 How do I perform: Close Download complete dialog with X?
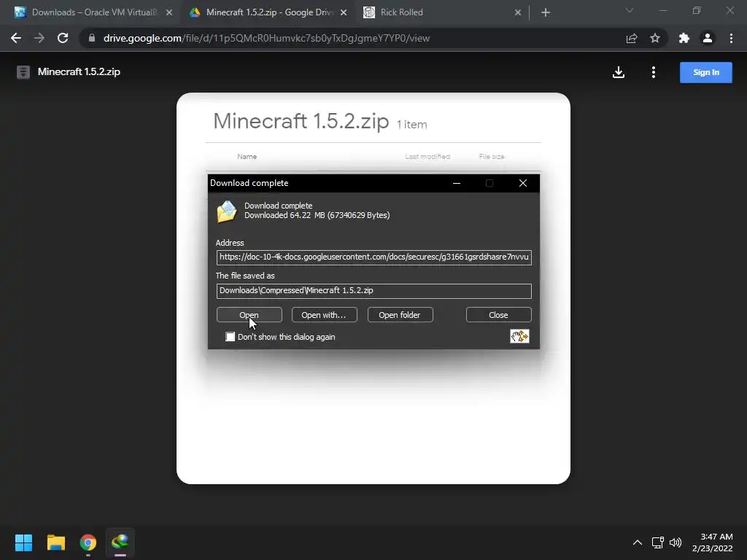pos(522,183)
